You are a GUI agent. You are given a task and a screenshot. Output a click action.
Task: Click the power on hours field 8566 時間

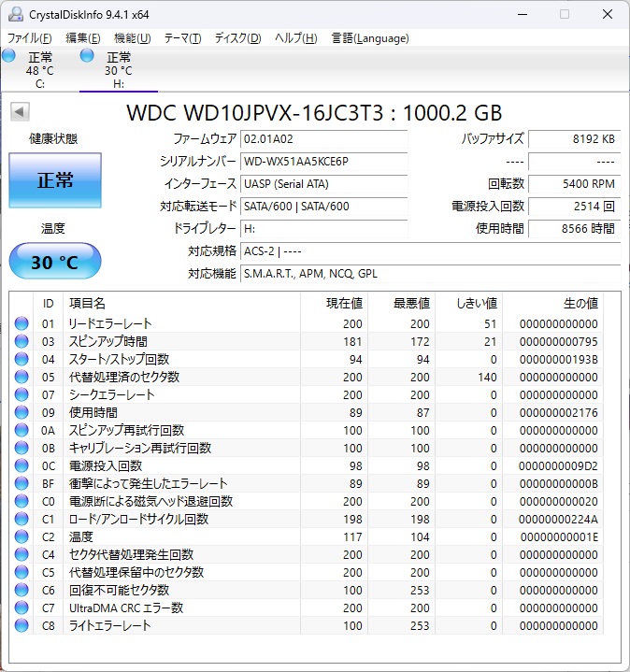point(574,228)
